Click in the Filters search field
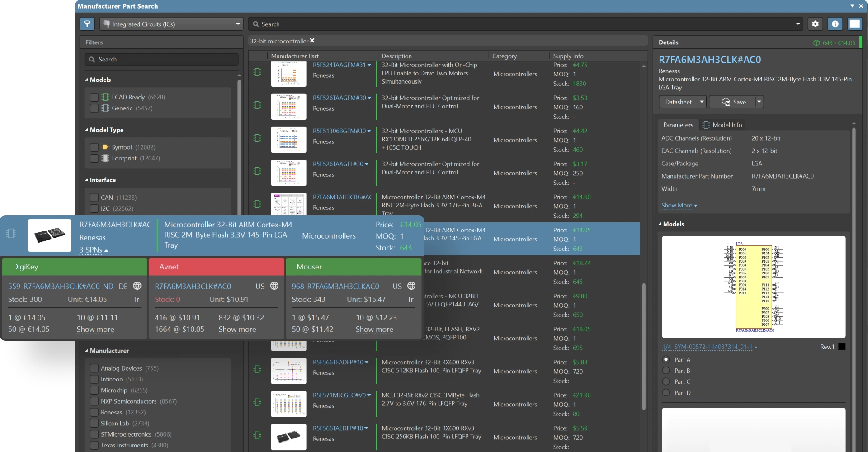The image size is (868, 452). tap(161, 59)
